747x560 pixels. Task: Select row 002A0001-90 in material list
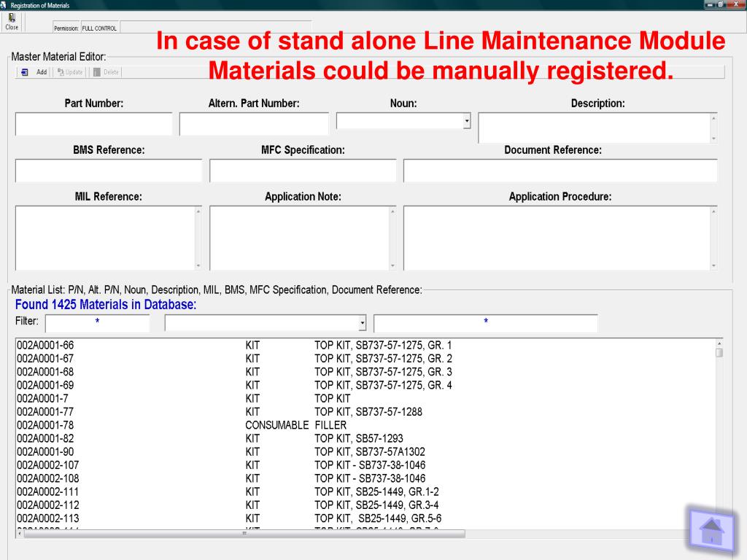pyautogui.click(x=365, y=452)
